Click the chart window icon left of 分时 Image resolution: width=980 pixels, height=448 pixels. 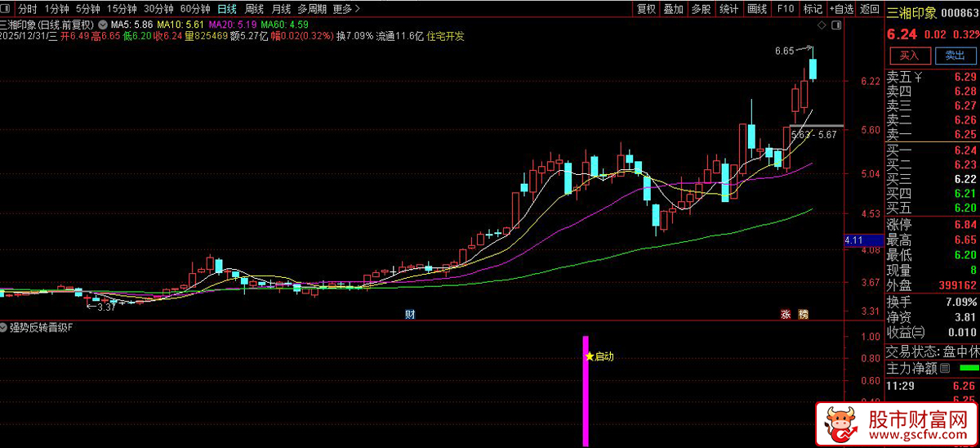[x=7, y=9]
